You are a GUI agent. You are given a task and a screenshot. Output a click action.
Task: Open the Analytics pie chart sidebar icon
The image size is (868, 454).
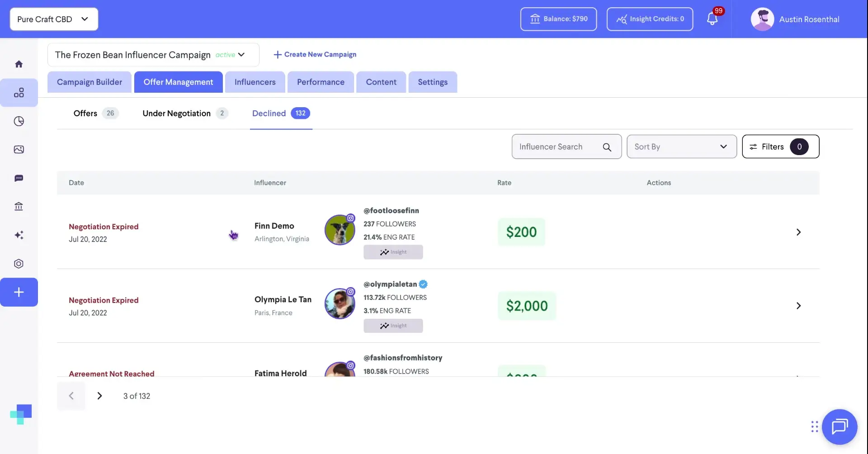tap(19, 121)
